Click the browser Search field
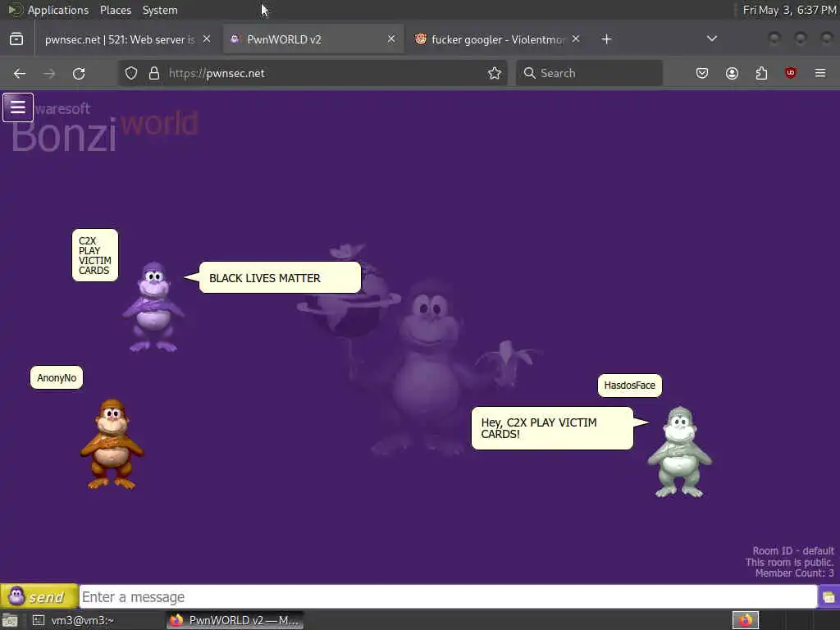 [589, 73]
